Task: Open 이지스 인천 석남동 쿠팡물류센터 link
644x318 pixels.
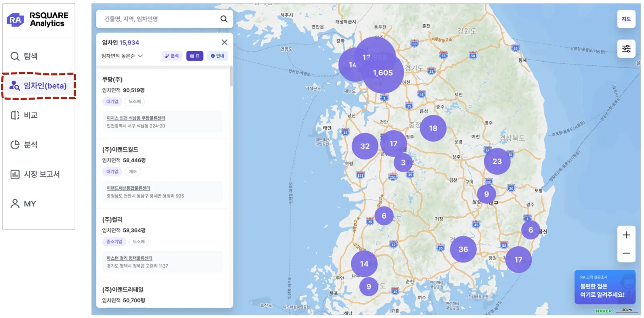Action: click(136, 118)
